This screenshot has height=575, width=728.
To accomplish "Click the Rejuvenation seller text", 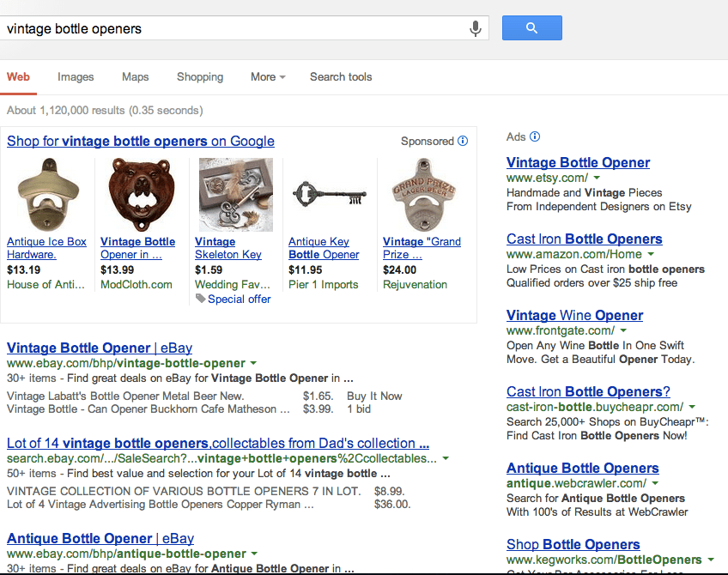I will (415, 284).
